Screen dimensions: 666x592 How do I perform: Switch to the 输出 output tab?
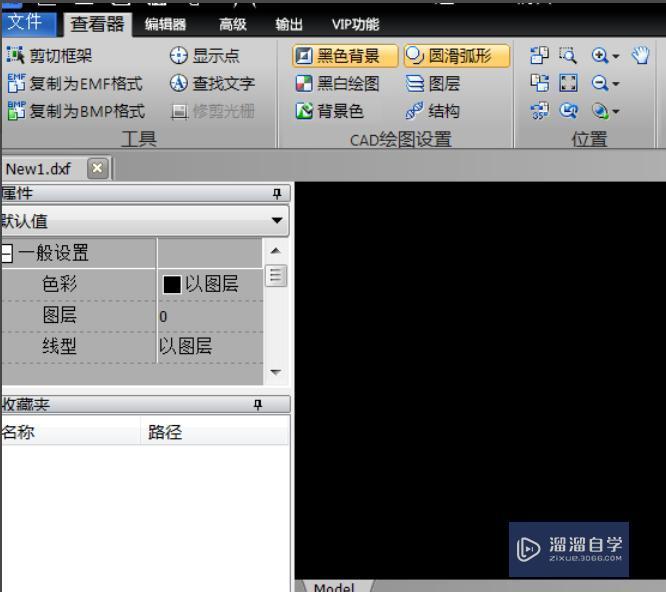tap(289, 24)
